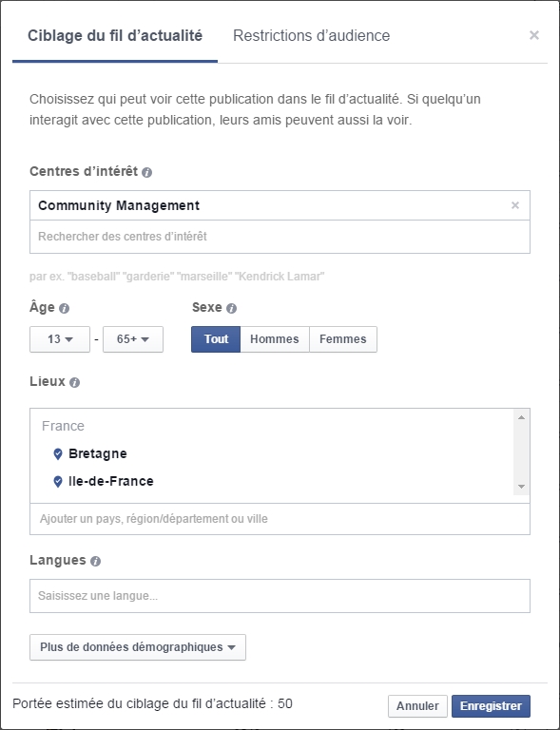Select Hommes gender option
This screenshot has height=730, width=560.
(275, 339)
